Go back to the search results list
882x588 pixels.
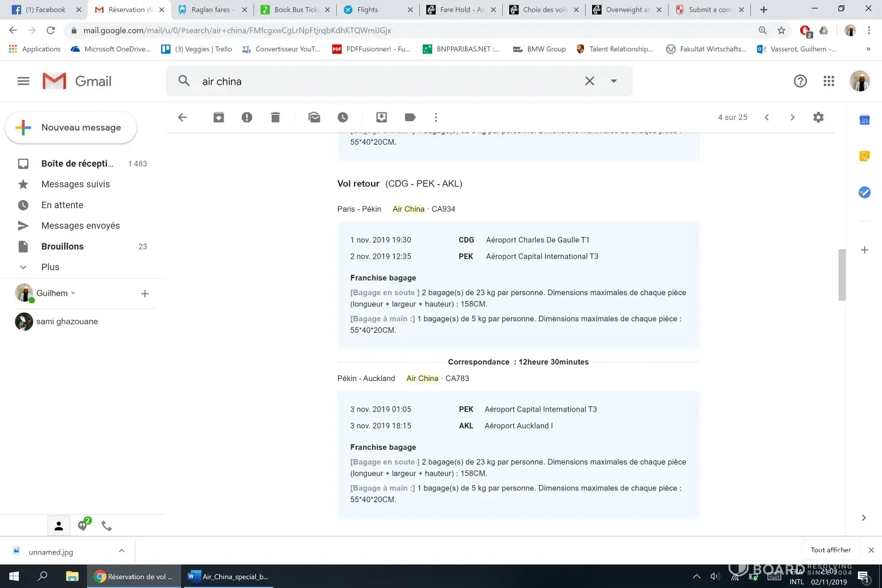coord(182,118)
